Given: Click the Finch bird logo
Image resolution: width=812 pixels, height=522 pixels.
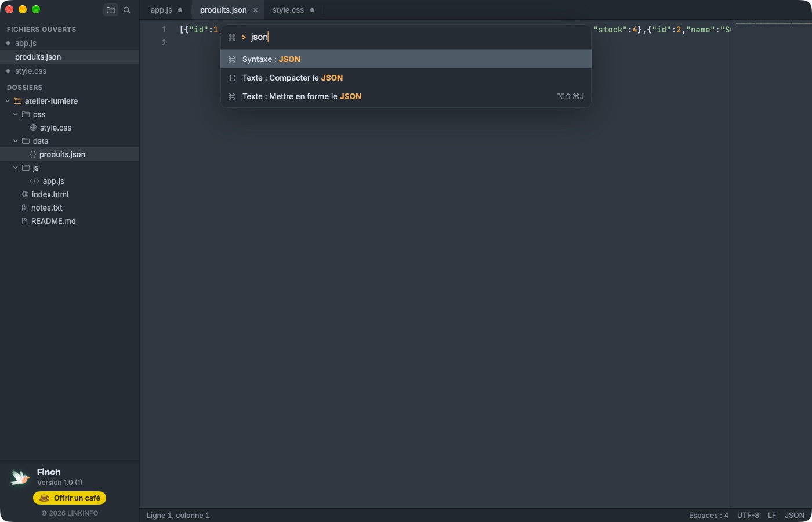Looking at the screenshot, I should pyautogui.click(x=20, y=477).
